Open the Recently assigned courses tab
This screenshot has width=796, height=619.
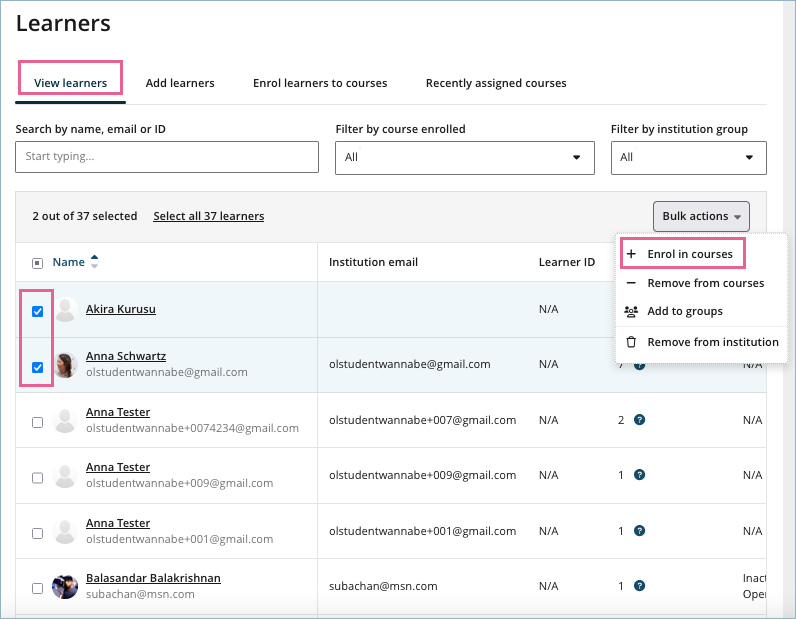496,83
